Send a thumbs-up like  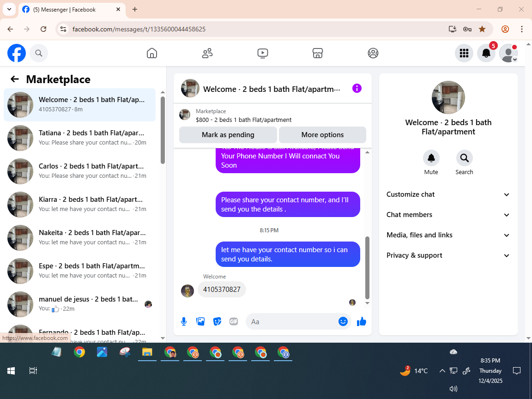click(x=361, y=321)
